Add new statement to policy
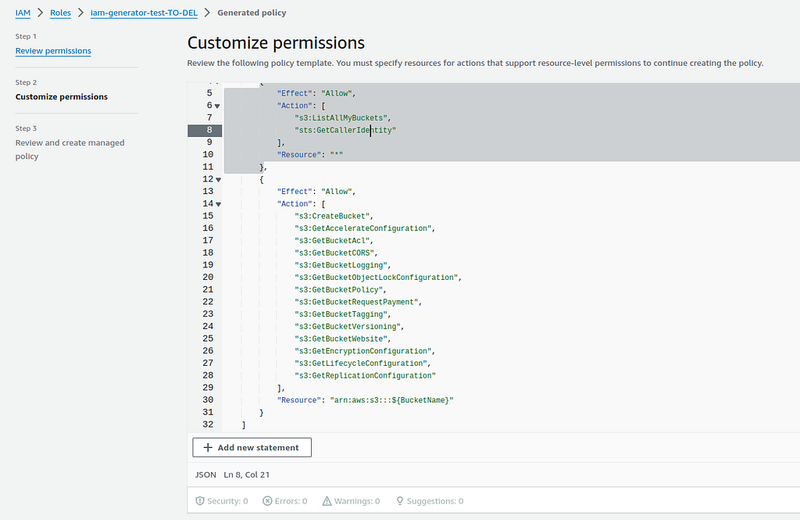This screenshot has height=520, width=800. tap(252, 448)
